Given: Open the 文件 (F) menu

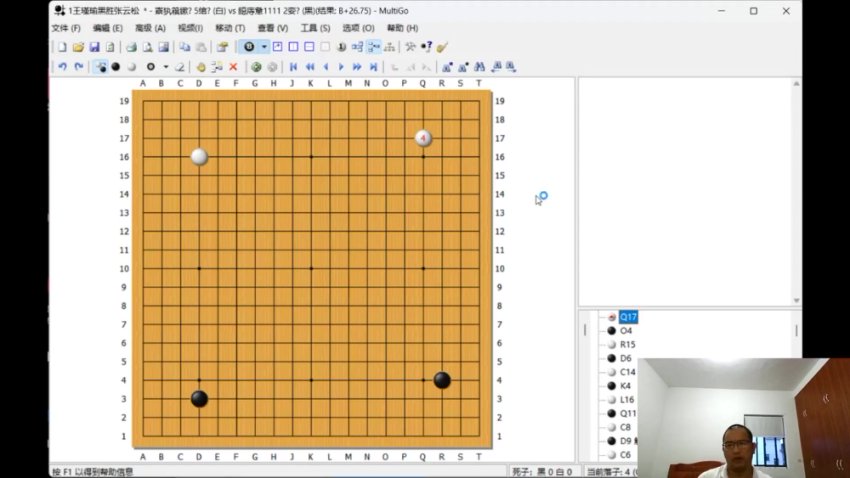Looking at the screenshot, I should pos(66,28).
